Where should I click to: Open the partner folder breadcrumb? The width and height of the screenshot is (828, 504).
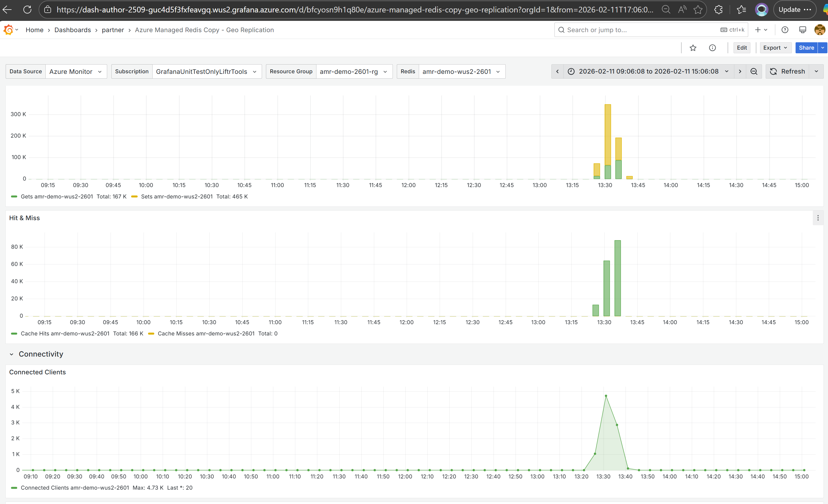click(113, 30)
